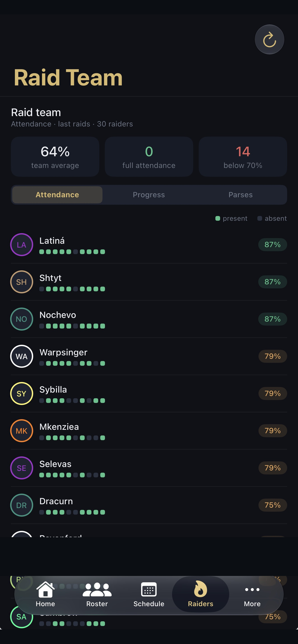This screenshot has height=644, width=298.
Task: Select the Raiders flame icon
Action: tap(201, 589)
